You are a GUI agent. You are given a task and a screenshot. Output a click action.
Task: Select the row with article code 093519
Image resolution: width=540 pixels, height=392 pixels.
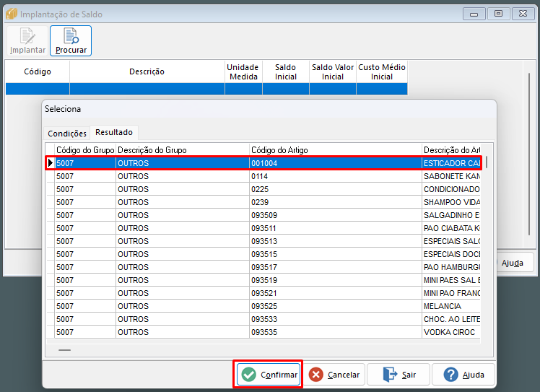(x=264, y=280)
